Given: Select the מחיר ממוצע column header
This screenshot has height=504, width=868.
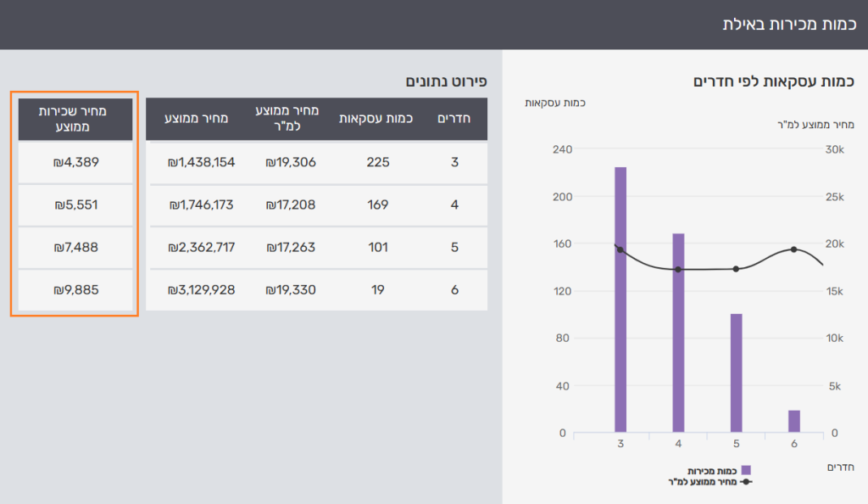Looking at the screenshot, I should 197,119.
